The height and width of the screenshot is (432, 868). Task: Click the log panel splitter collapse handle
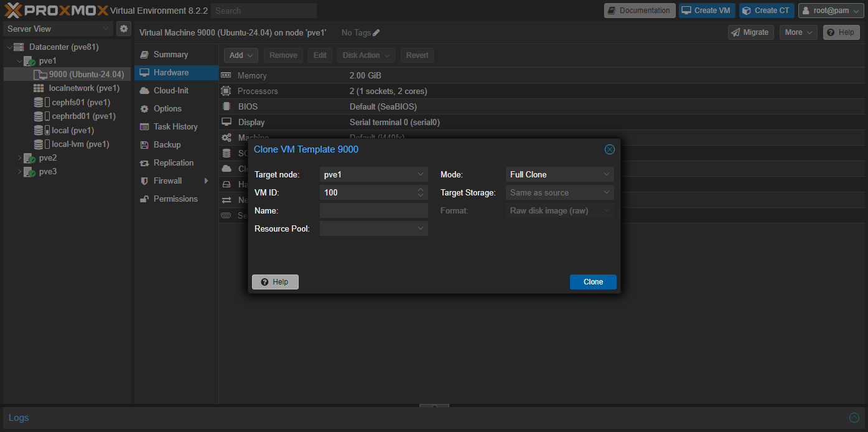434,406
